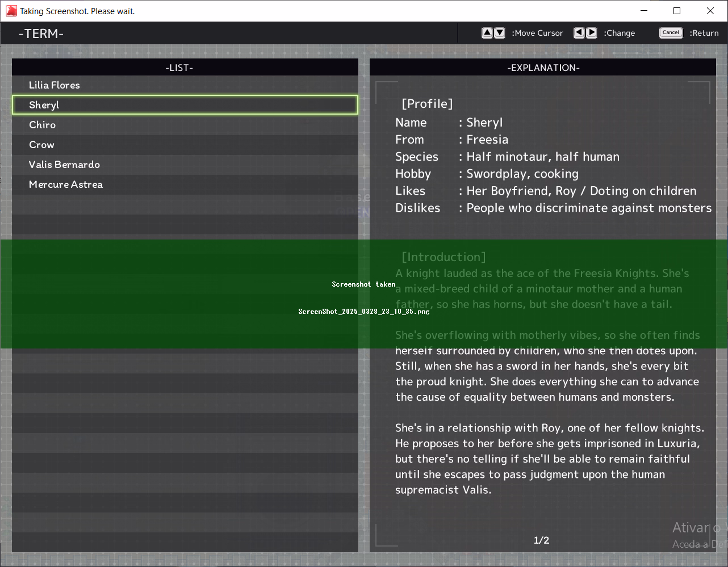The image size is (728, 567).
Task: Click the -LIST- panel header
Action: pos(179,68)
